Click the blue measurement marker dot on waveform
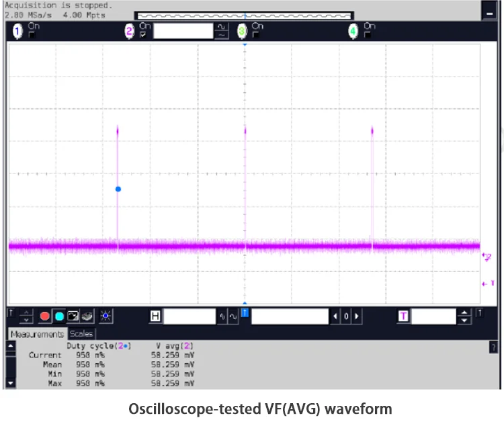 point(118,189)
